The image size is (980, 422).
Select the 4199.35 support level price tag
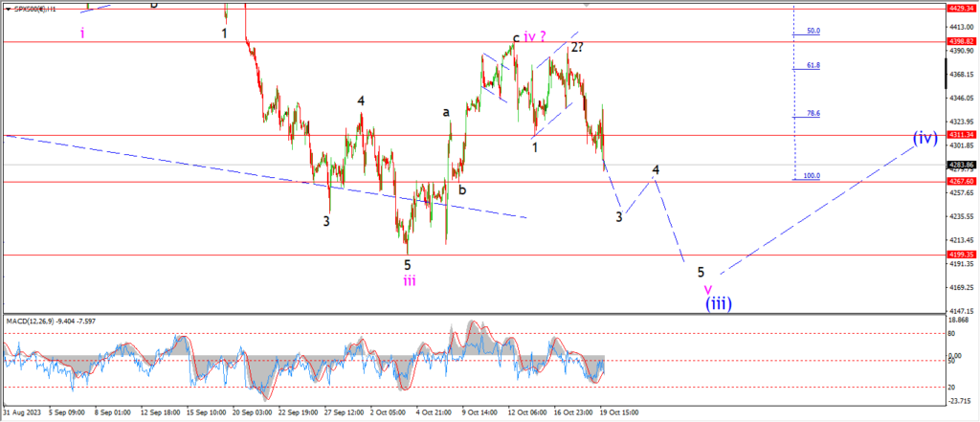tap(960, 255)
